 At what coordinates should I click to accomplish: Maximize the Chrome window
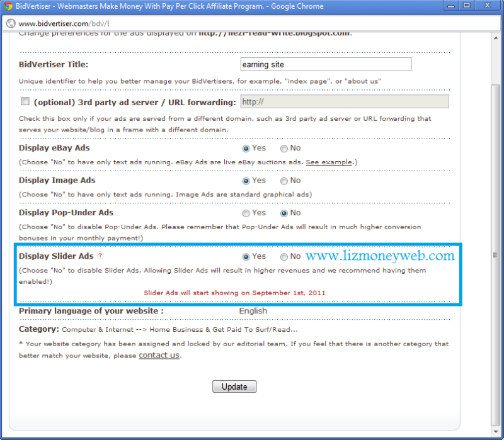466,6
